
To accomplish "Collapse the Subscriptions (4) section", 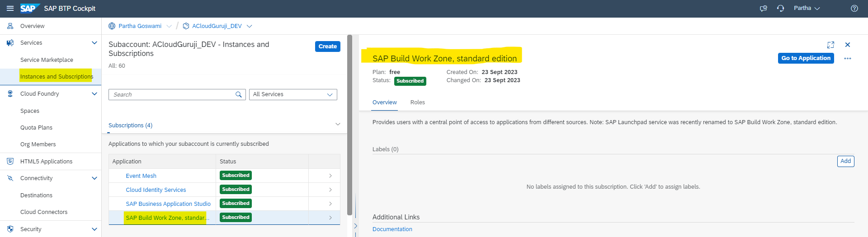I will coord(338,125).
